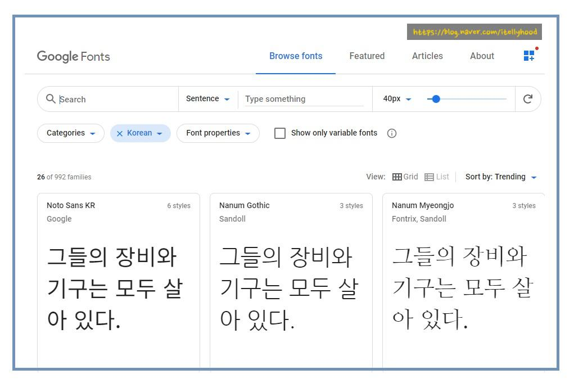
Task: Adjust the font size slider handle
Action: coord(436,99)
